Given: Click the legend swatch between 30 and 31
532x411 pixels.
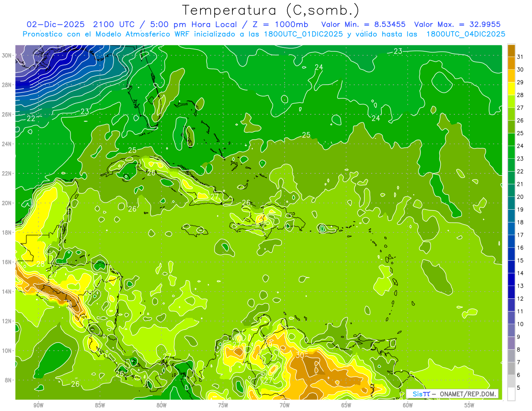Looking at the screenshot, I should coord(511,63).
